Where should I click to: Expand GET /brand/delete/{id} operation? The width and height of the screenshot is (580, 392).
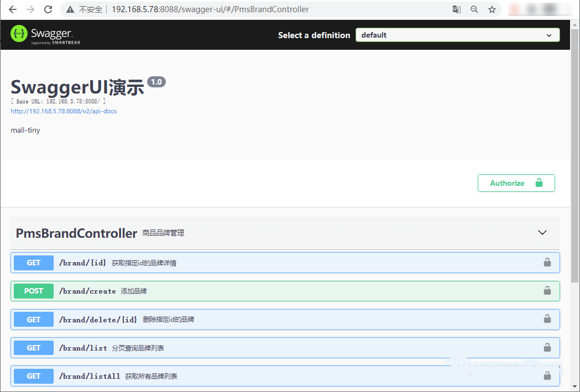pyautogui.click(x=285, y=320)
